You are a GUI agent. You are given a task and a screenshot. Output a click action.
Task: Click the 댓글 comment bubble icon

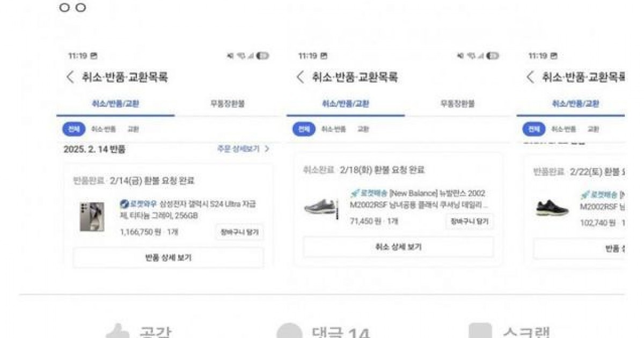click(289, 332)
